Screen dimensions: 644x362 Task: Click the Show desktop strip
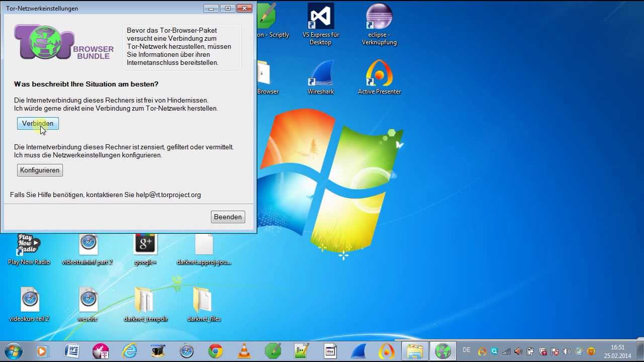[x=640, y=351]
